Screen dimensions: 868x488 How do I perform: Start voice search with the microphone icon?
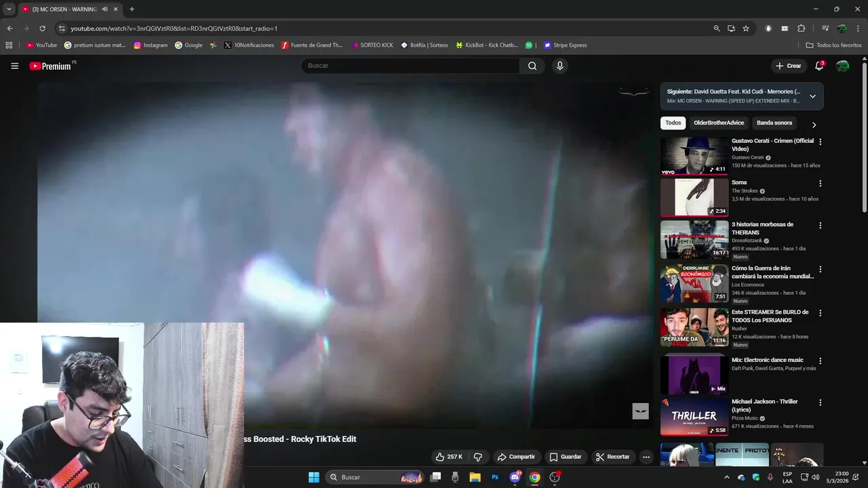[559, 66]
